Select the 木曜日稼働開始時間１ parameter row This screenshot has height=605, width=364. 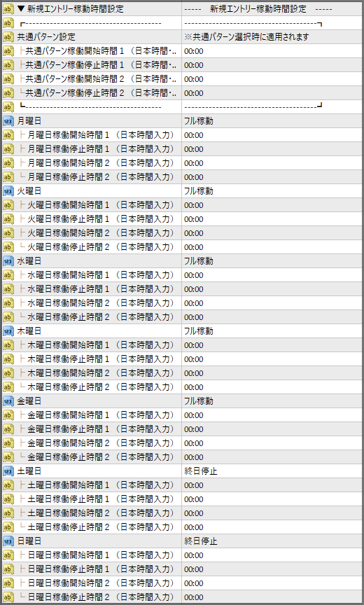(x=182, y=345)
